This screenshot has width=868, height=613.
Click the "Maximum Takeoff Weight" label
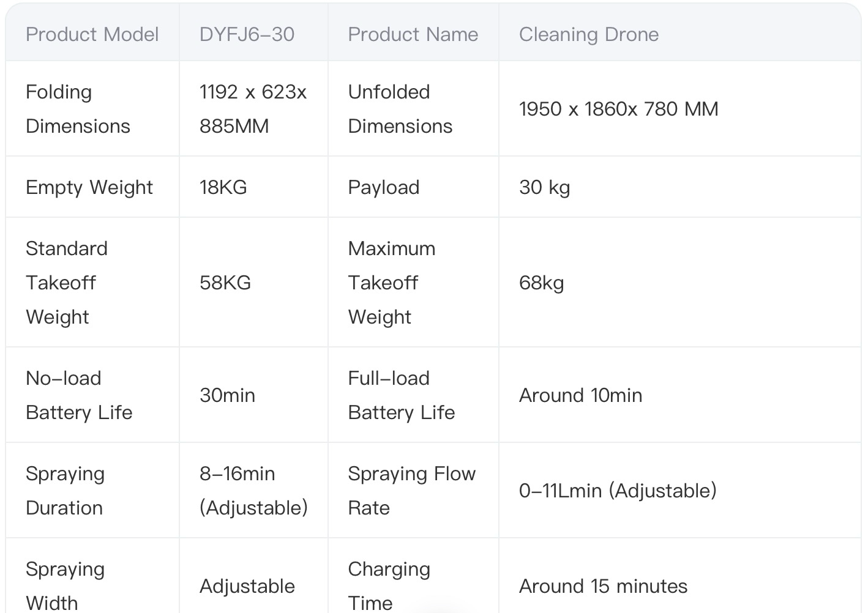point(391,283)
